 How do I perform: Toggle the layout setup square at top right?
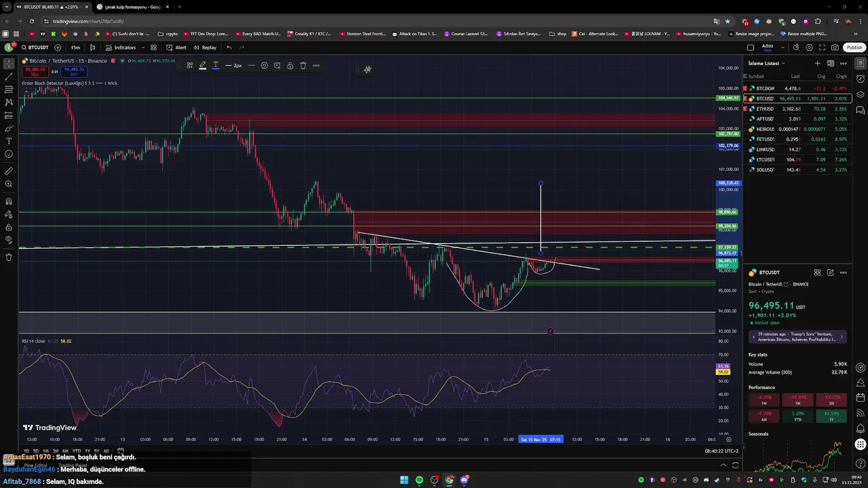[x=750, y=47]
